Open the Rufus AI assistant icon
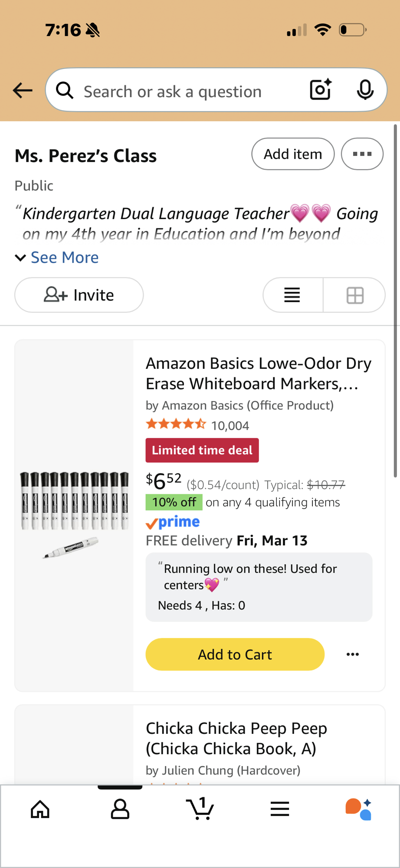The image size is (400, 868). (x=358, y=809)
